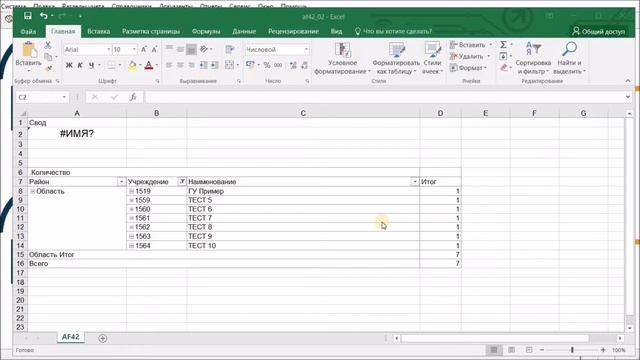Click the red font color A icon
Image resolution: width=640 pixels, height=360 pixels.
click(149, 65)
